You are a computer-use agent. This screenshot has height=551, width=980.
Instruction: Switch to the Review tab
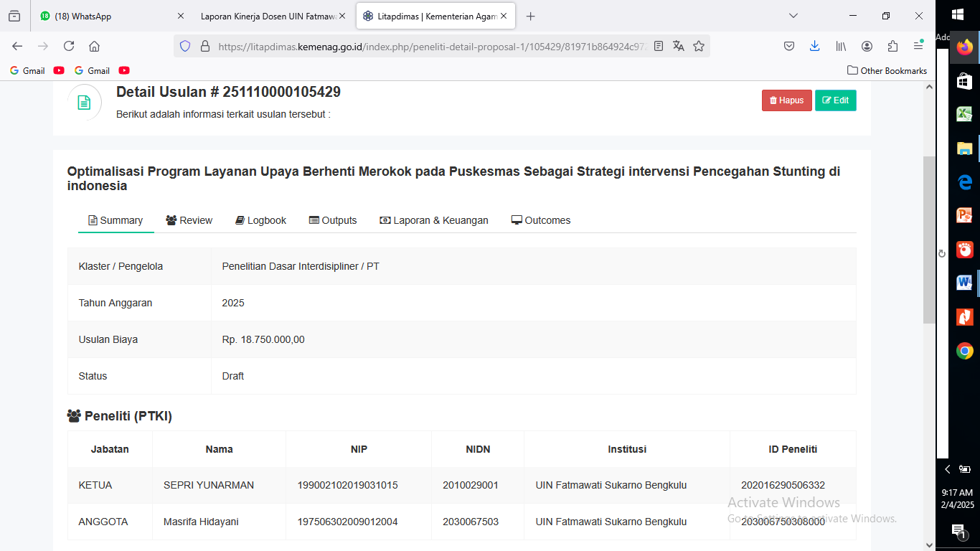click(x=189, y=220)
